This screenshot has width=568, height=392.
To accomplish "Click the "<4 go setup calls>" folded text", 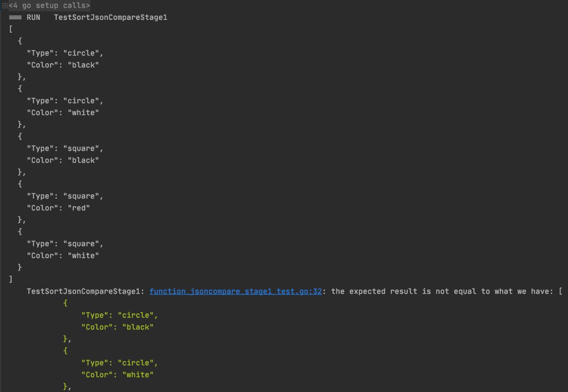I will pyautogui.click(x=49, y=6).
